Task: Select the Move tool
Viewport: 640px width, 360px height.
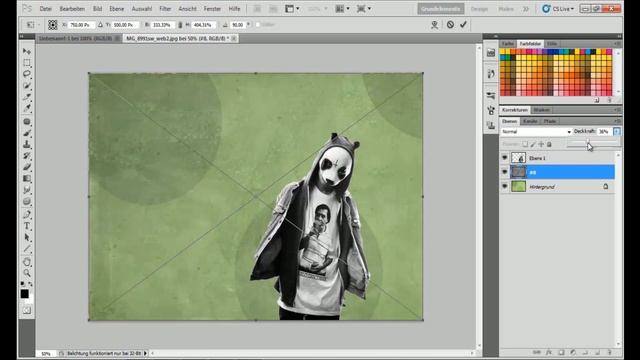Action: point(27,51)
